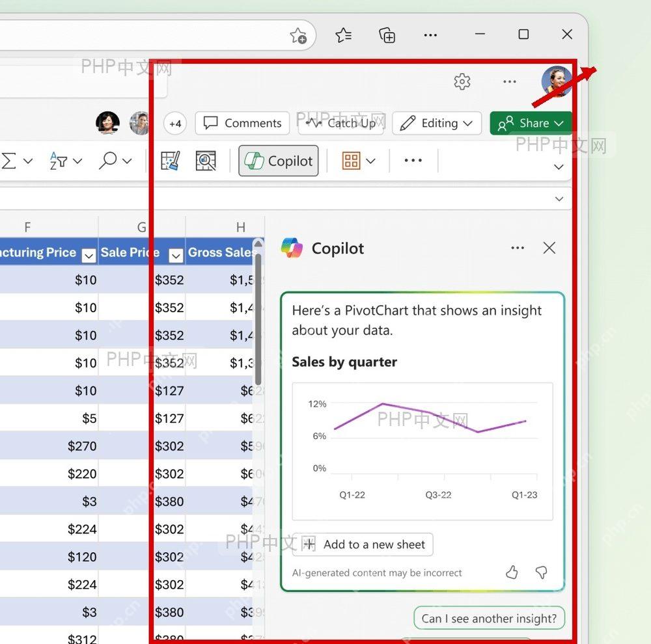
Task: Click the user profile avatar
Action: click(557, 81)
